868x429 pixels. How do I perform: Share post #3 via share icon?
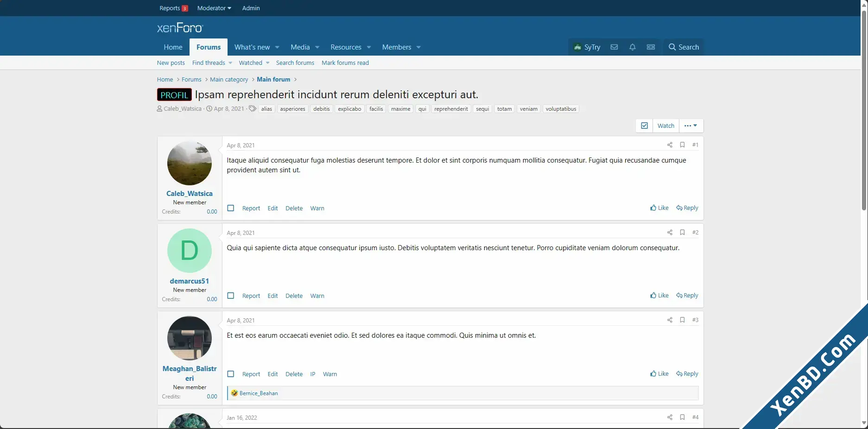(670, 320)
